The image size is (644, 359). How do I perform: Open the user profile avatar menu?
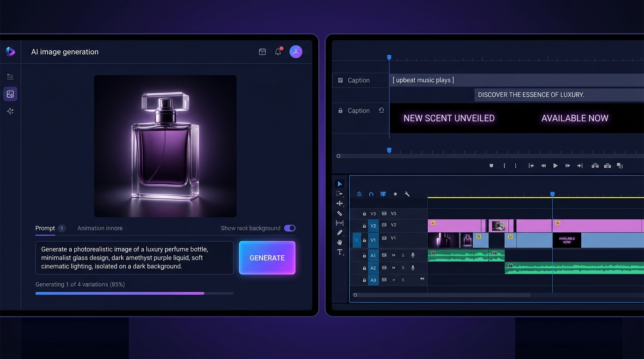click(x=296, y=51)
